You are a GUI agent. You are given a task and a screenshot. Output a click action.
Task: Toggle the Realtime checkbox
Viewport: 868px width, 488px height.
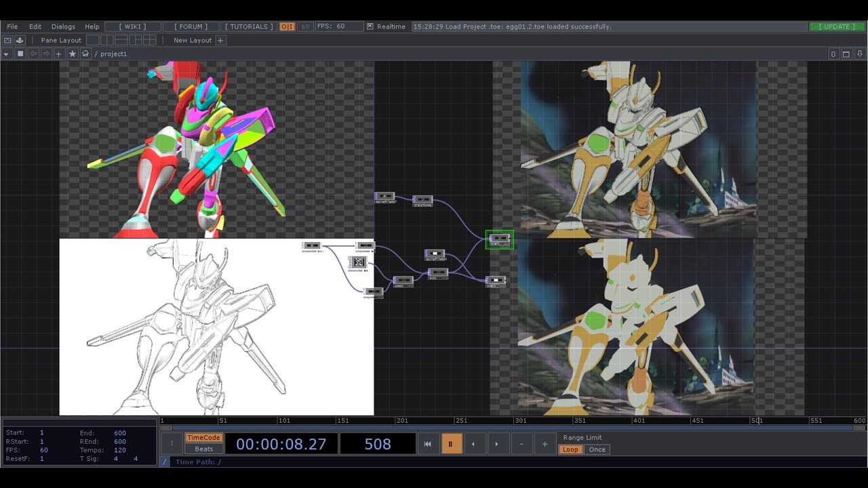370,26
